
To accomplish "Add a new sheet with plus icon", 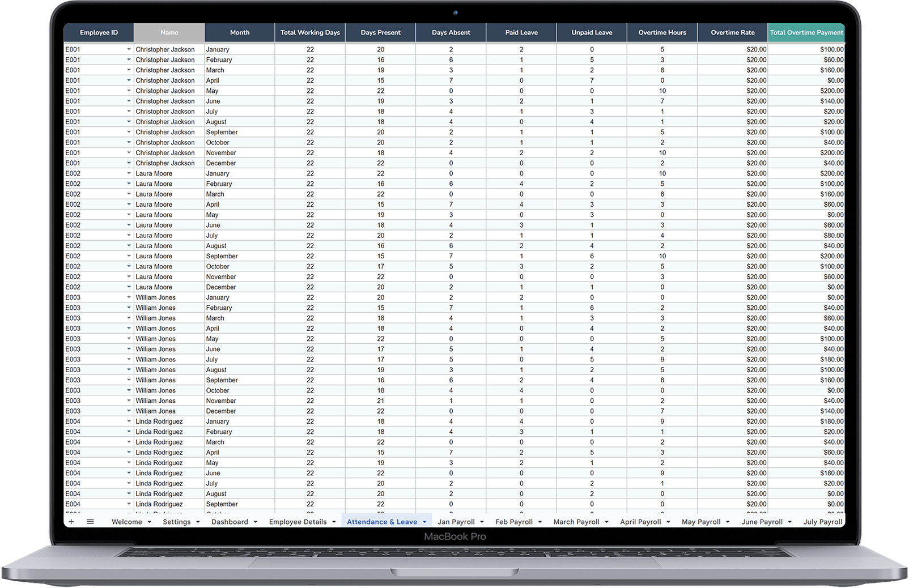I will pyautogui.click(x=71, y=522).
